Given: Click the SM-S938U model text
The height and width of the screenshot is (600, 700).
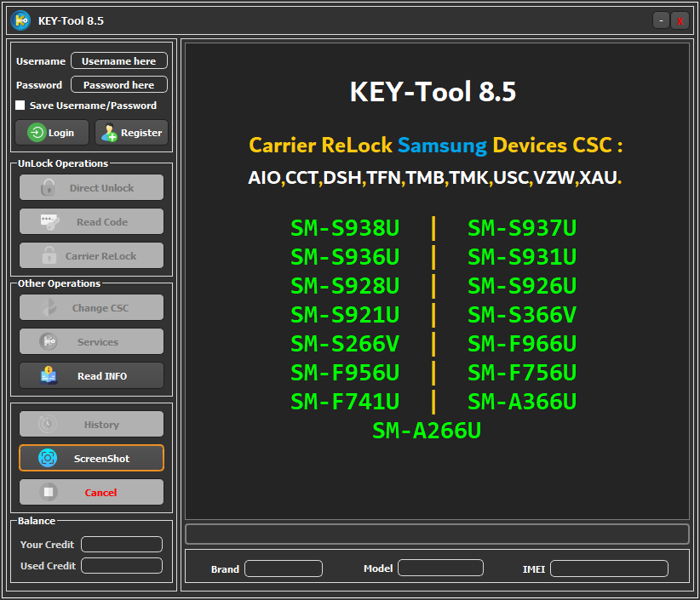Looking at the screenshot, I should point(345,228).
